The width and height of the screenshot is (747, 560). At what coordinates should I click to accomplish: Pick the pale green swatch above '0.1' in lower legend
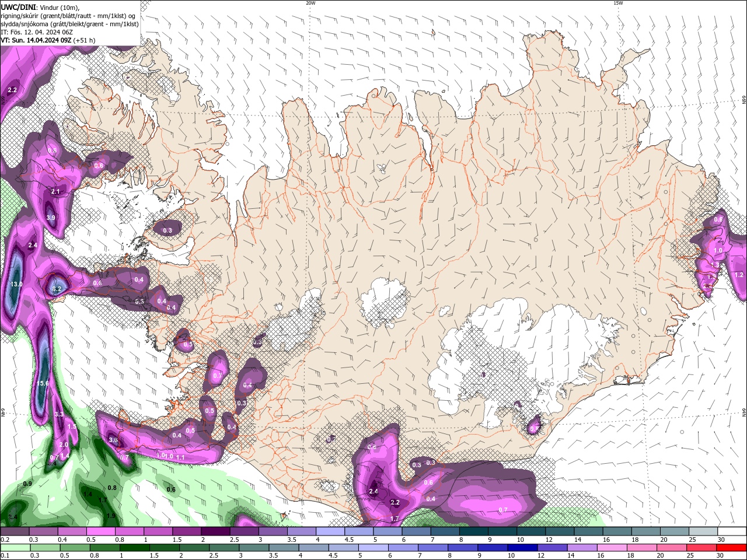15,548
